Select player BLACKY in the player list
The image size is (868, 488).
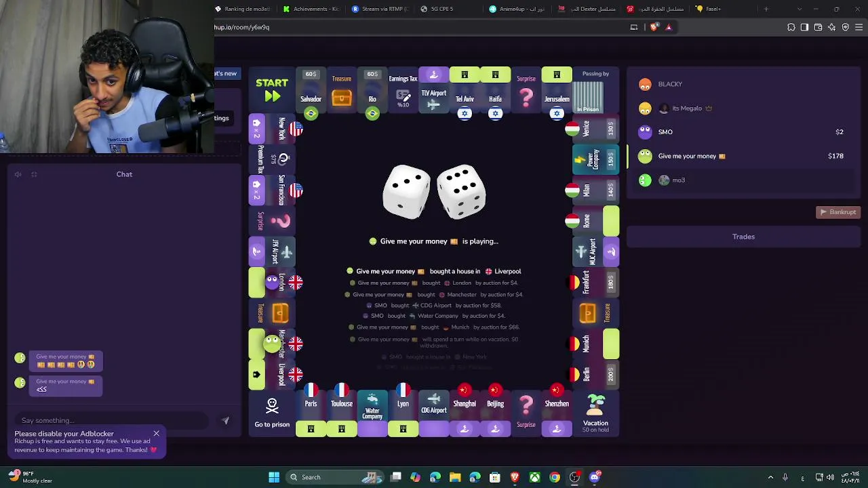pyautogui.click(x=743, y=84)
